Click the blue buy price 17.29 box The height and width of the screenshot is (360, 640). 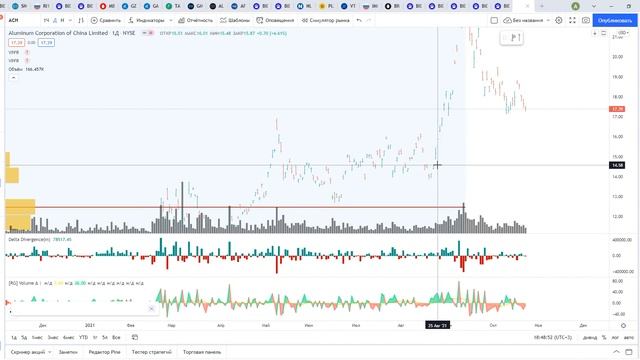[46, 42]
